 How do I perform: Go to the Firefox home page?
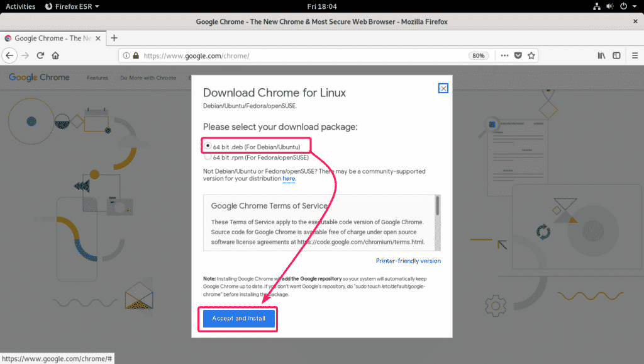[x=55, y=55]
